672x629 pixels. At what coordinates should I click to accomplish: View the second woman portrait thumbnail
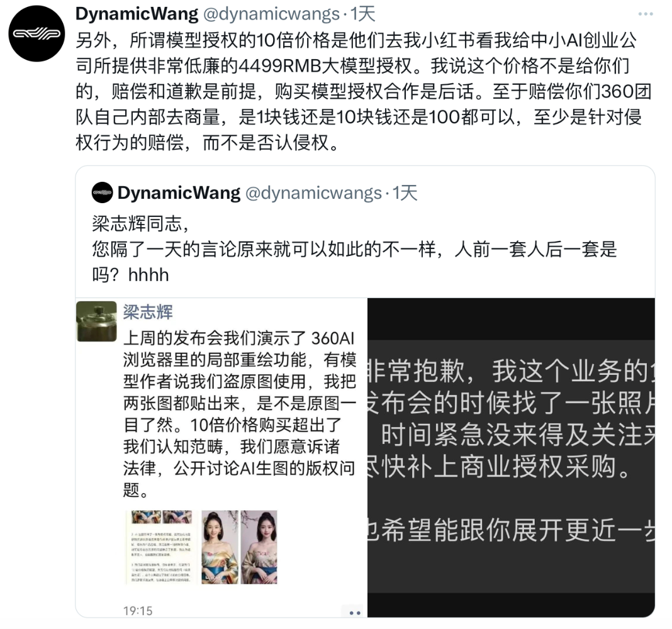pos(259,547)
